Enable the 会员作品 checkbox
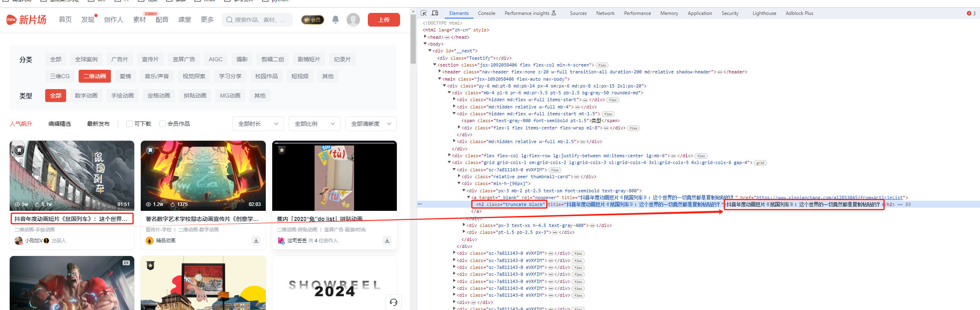980x310 pixels. tap(163, 124)
